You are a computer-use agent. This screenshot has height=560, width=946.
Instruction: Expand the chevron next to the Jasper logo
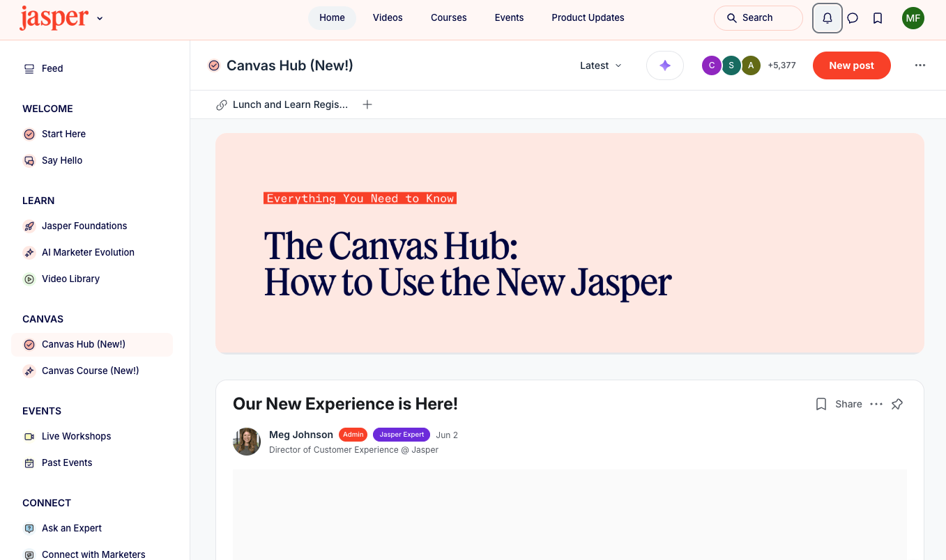coord(100,19)
